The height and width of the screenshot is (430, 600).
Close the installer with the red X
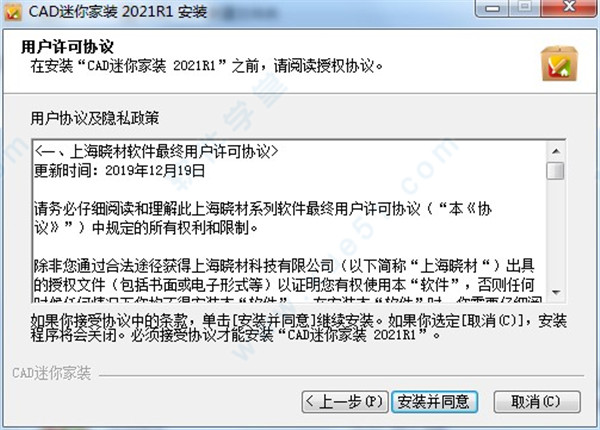pos(569,8)
